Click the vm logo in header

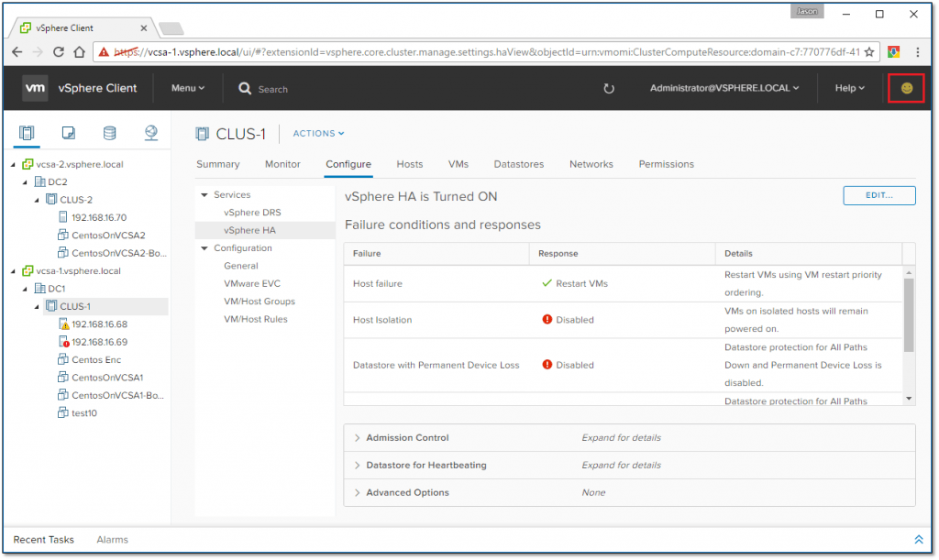pyautogui.click(x=35, y=88)
